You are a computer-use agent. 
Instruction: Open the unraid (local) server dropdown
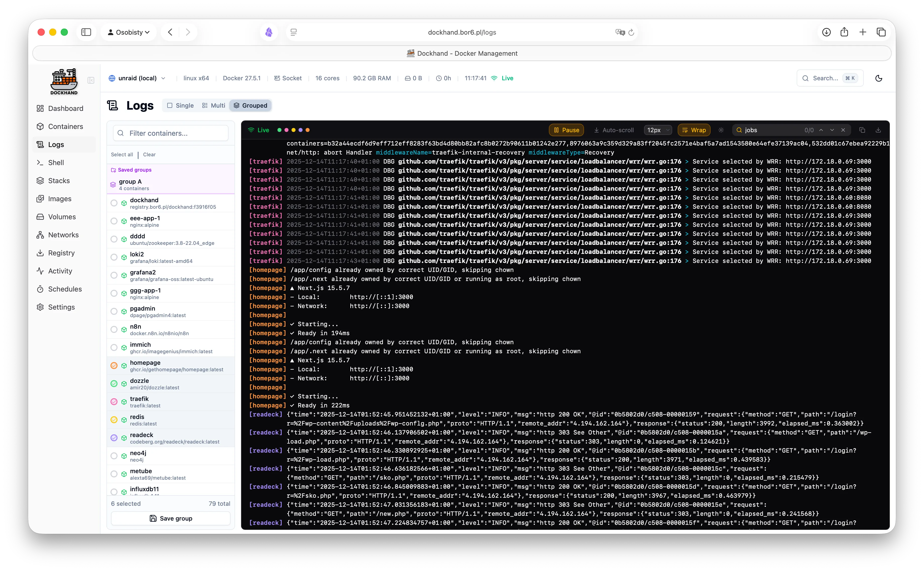coord(137,78)
